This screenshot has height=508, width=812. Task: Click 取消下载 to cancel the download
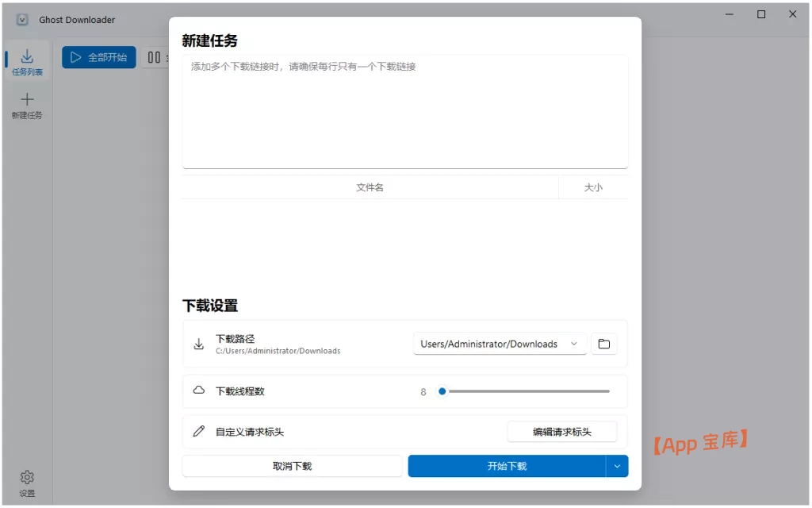click(x=292, y=466)
